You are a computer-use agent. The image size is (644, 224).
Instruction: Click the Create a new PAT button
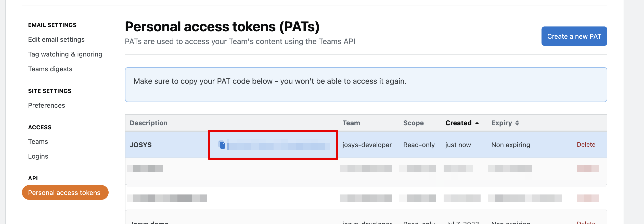574,36
